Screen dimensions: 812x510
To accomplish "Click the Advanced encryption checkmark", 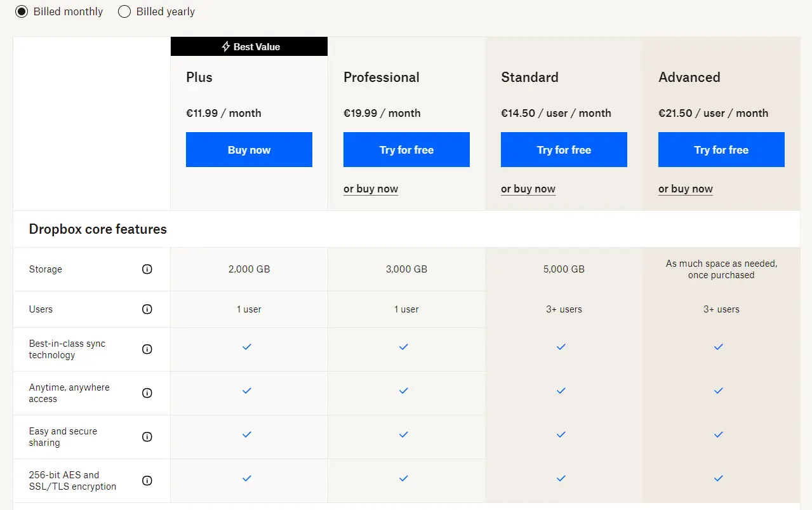I will click(x=719, y=478).
